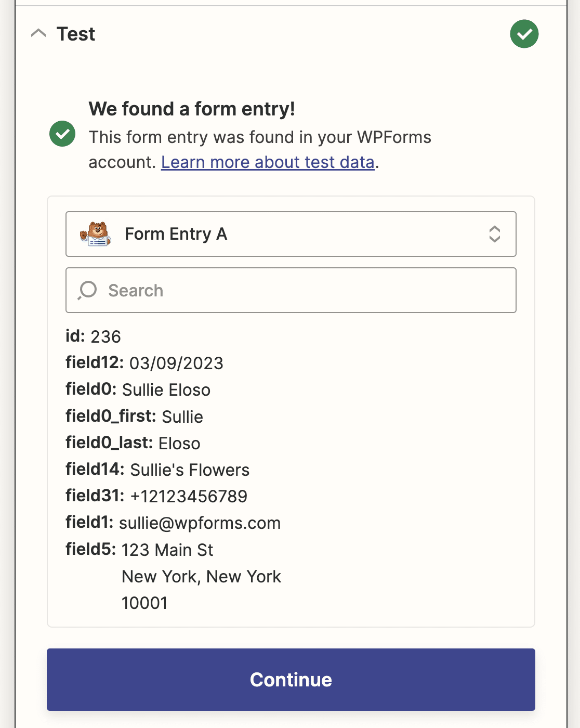Click the green checkmark beside Test heading

tap(524, 34)
